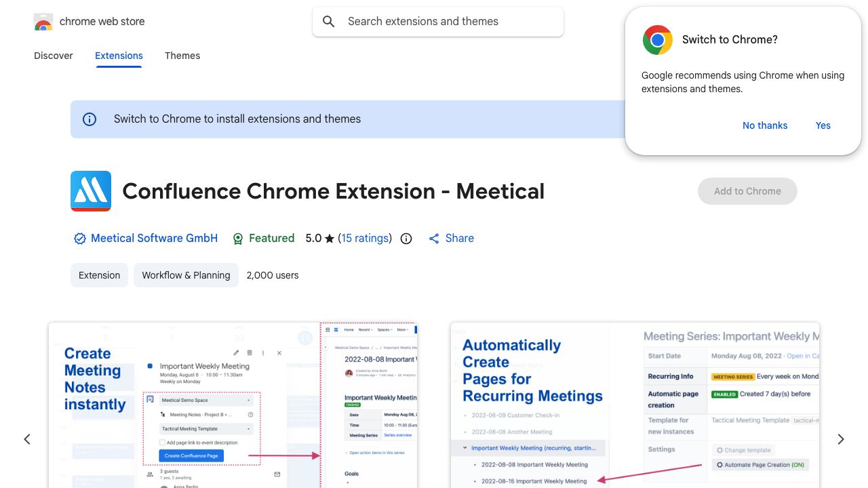Click 'Switch to Chrome?' popup heading
Screen dimensions: 868x488
tap(730, 40)
